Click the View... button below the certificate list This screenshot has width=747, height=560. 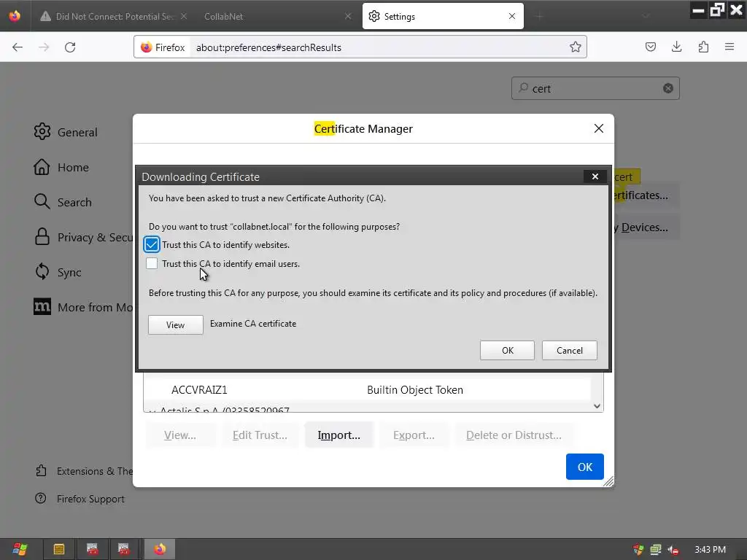[x=180, y=435]
